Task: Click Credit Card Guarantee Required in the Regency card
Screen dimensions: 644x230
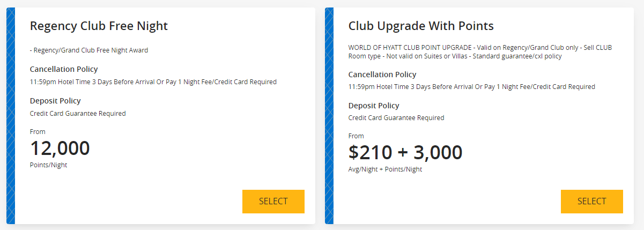Action: [78, 114]
